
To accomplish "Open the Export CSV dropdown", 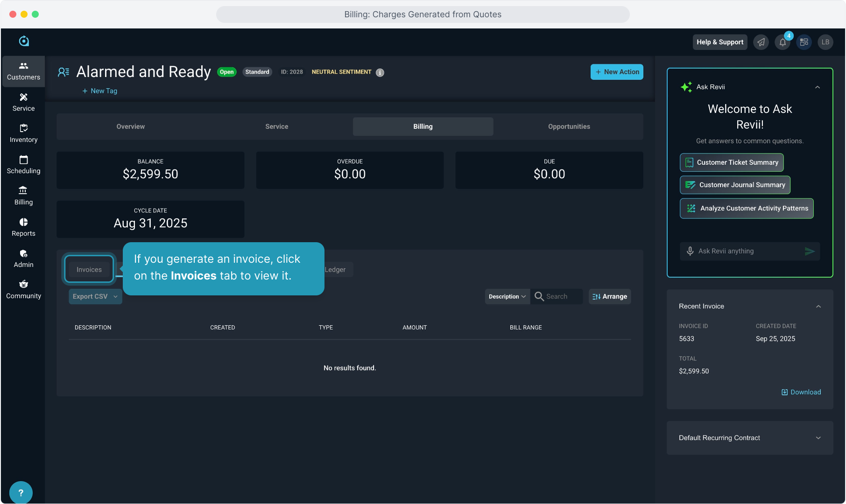I will [95, 297].
